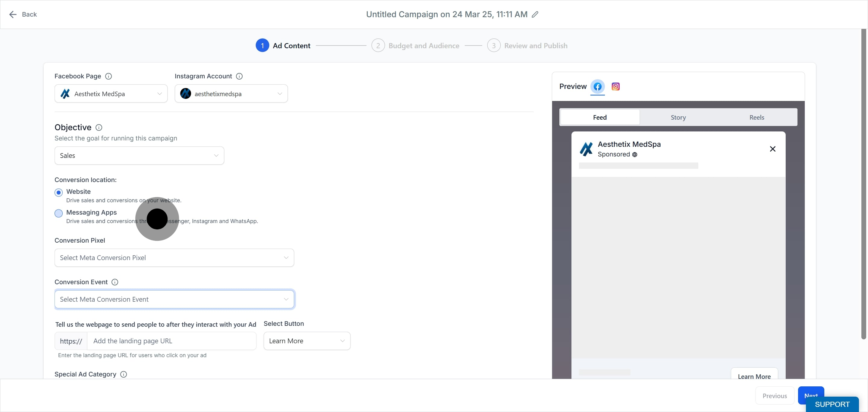Image resolution: width=868 pixels, height=412 pixels.
Task: Switch preview to Instagram icon
Action: coord(616,87)
